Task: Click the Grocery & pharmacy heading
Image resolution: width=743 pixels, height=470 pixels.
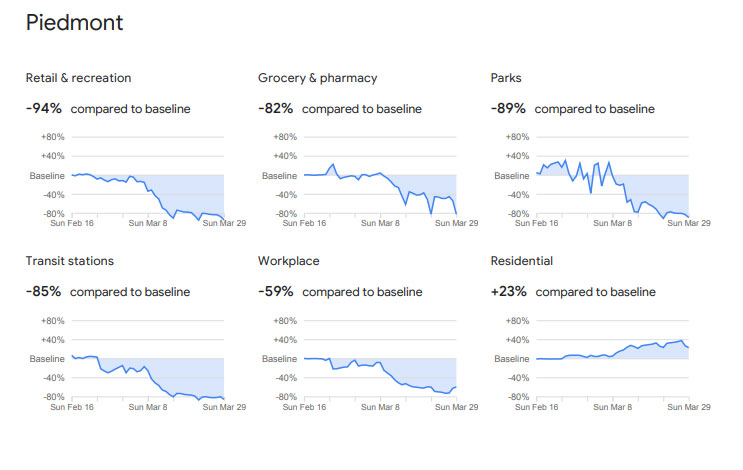Action: pos(317,78)
